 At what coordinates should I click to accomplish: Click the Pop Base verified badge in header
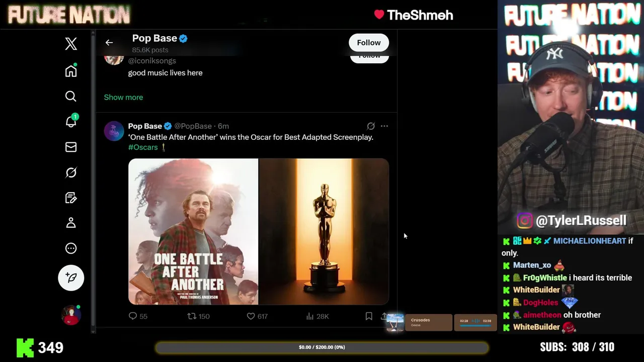[183, 38]
